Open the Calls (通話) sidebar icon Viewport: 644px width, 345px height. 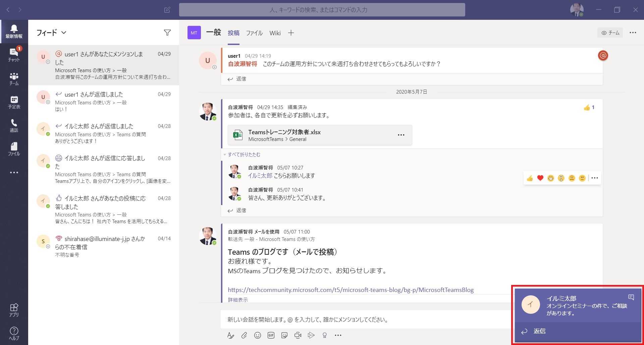pyautogui.click(x=14, y=126)
